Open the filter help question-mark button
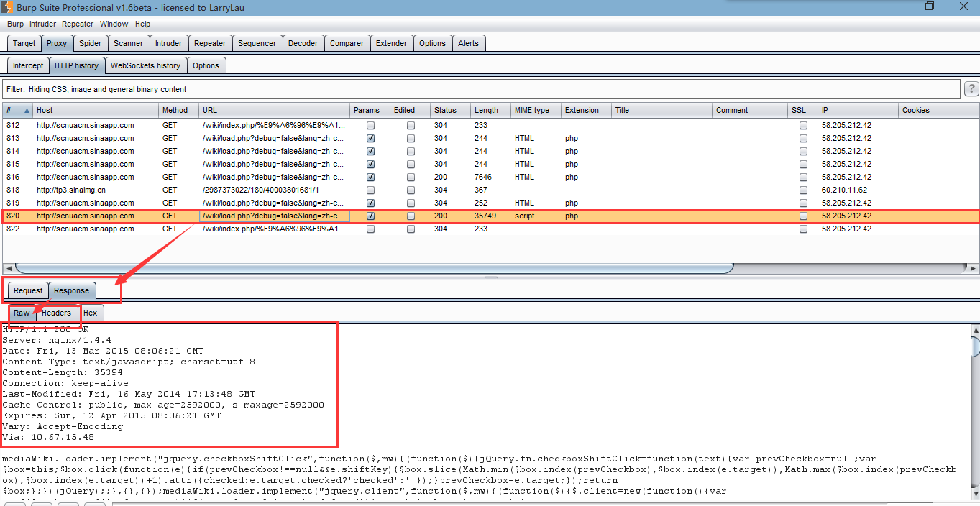The width and height of the screenshot is (980, 506). click(971, 89)
